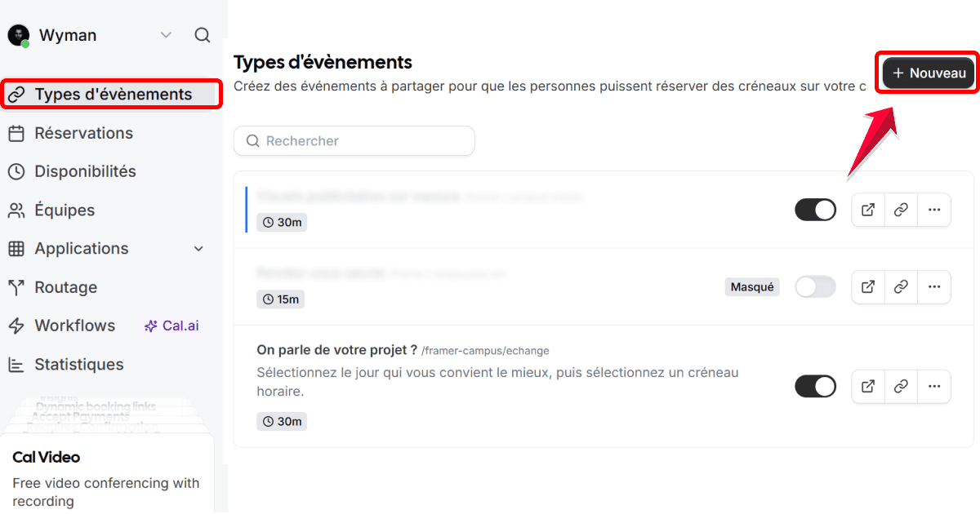Click the '+ Nouveau' button

point(927,73)
